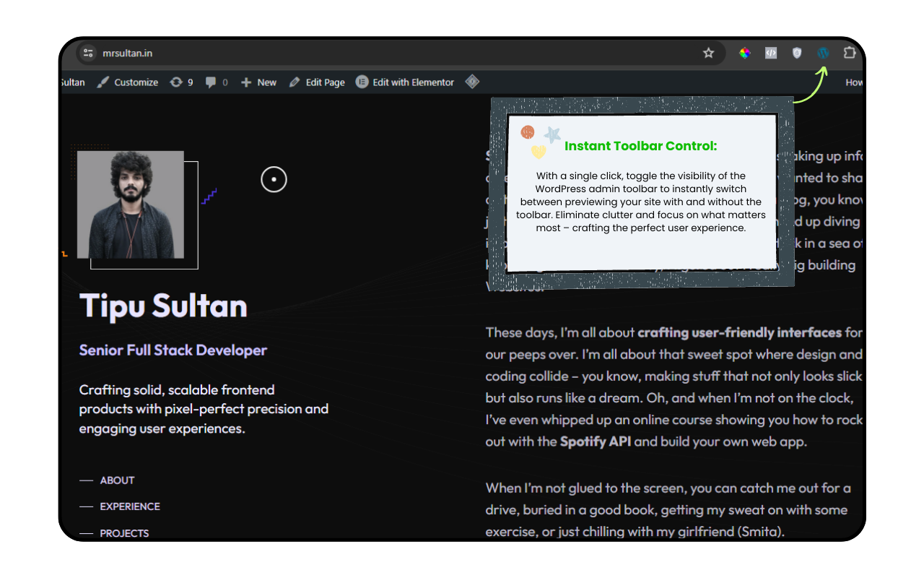Open the shield privacy extension
This screenshot has width=924, height=578.
[x=796, y=53]
